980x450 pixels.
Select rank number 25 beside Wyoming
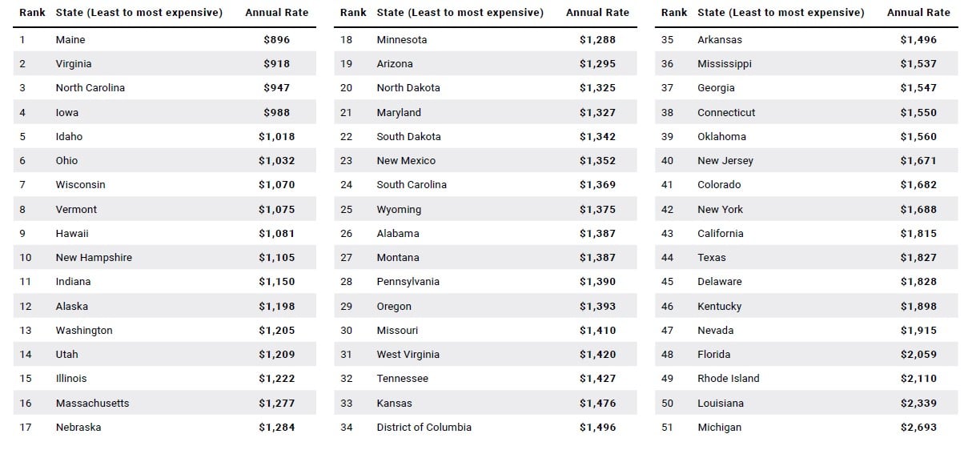coord(346,209)
